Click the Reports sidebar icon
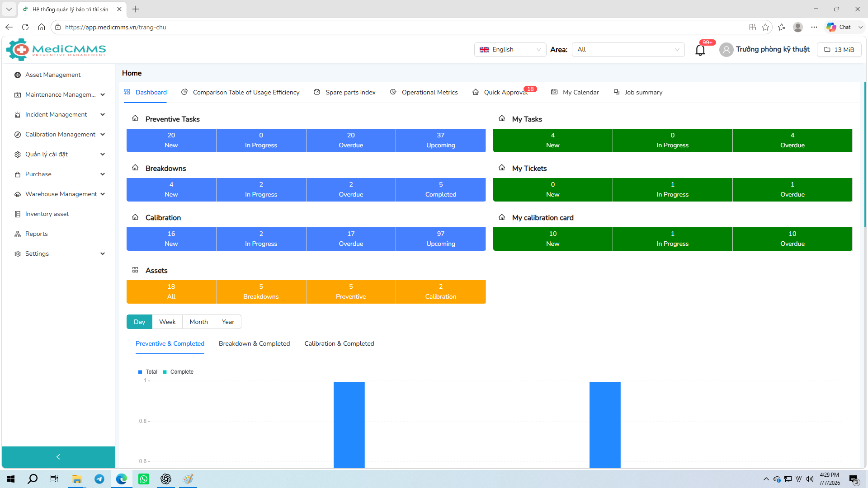Viewport: 868px width, 488px height. [x=18, y=234]
